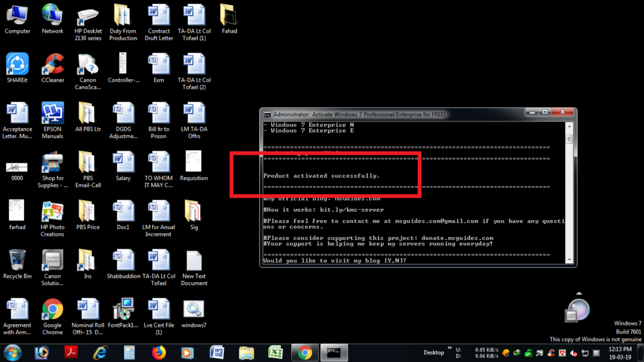The width and height of the screenshot is (644, 362).
Task: Open the CCleaner desktop shortcut
Action: tap(53, 69)
